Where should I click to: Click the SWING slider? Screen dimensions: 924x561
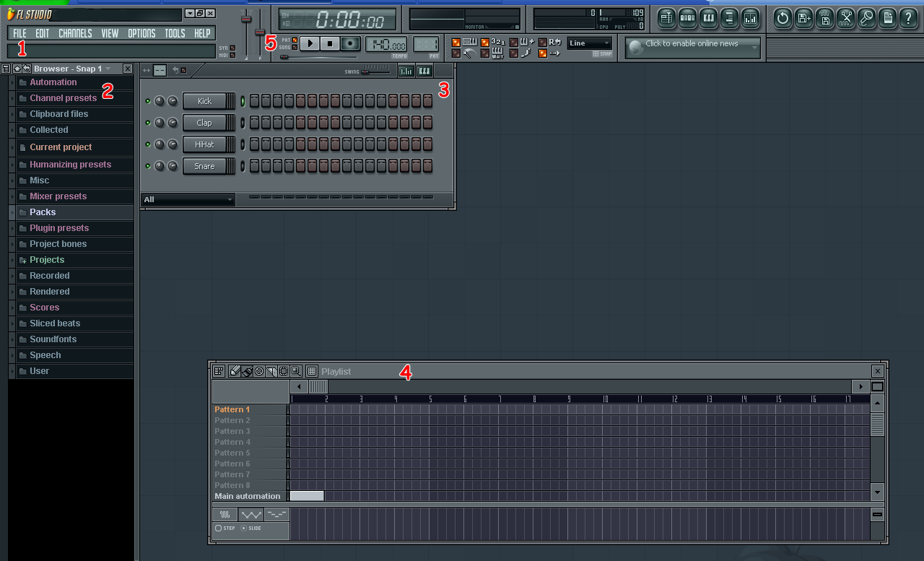point(375,71)
